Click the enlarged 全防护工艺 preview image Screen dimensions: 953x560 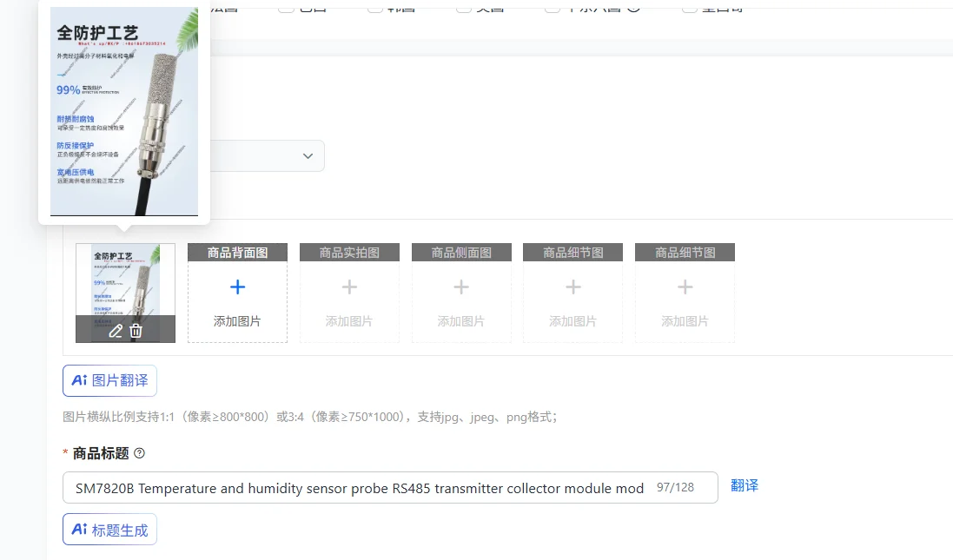(x=124, y=112)
